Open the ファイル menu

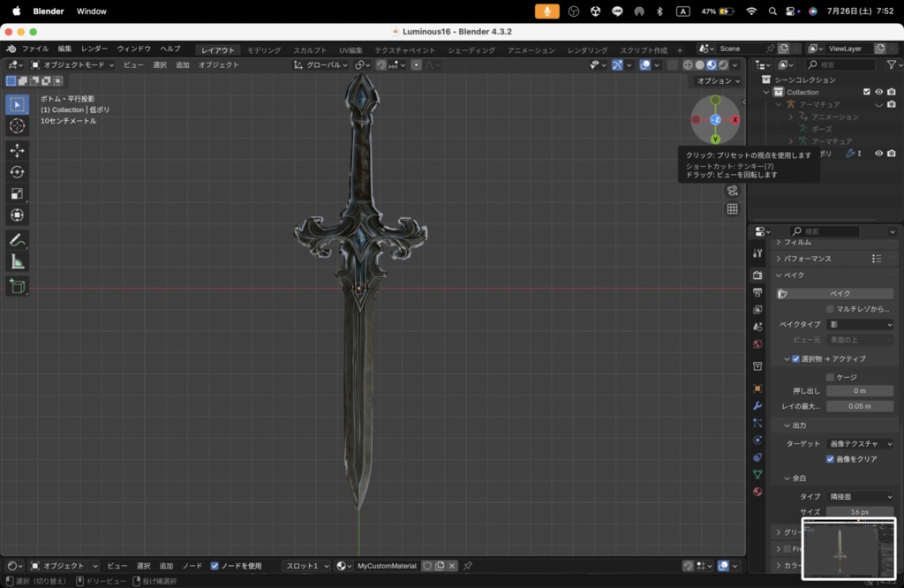34,49
